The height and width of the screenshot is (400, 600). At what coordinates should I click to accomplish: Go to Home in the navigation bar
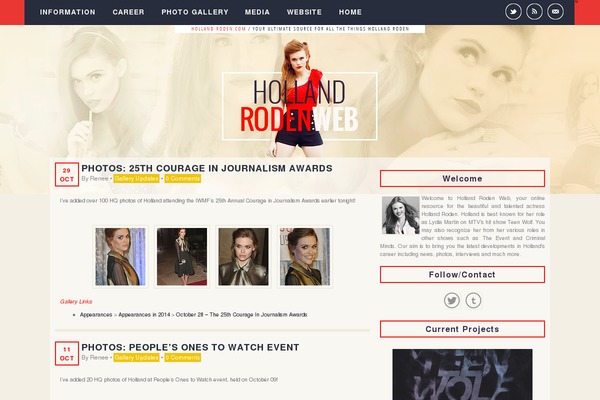[x=350, y=12]
